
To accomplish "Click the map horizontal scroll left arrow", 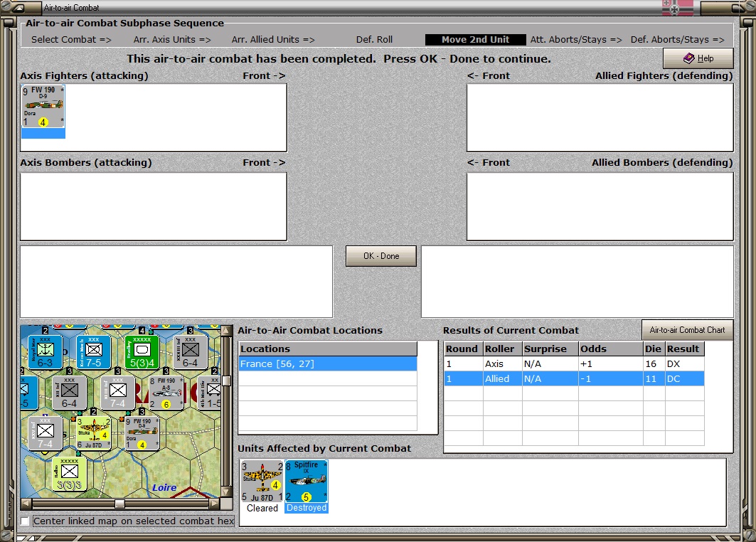I will tap(26, 504).
